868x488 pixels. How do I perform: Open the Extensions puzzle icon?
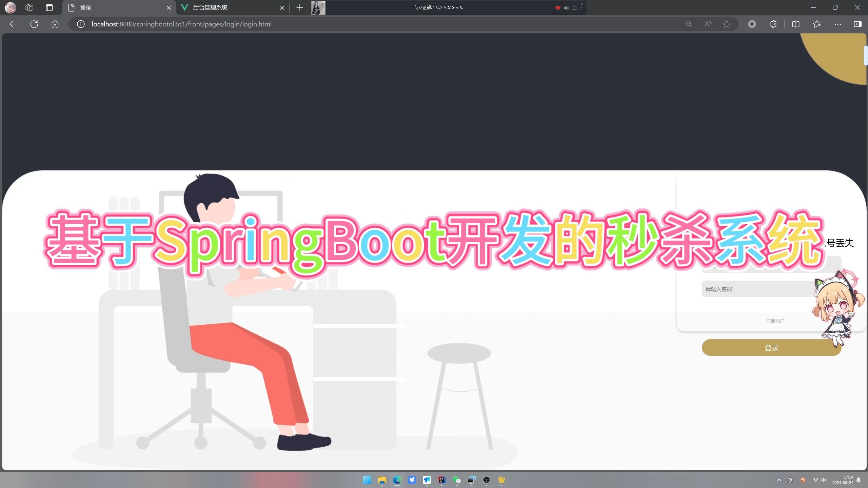point(773,24)
